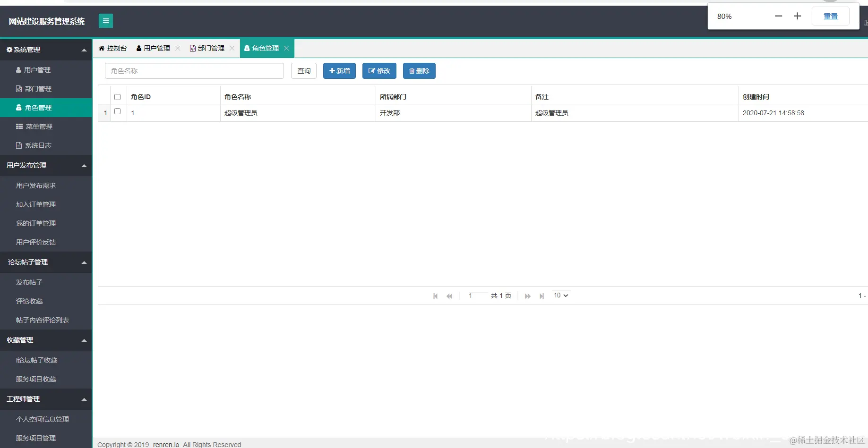The height and width of the screenshot is (448, 868).
Task: Check the 超级管理员 row checkbox
Action: [x=118, y=111]
